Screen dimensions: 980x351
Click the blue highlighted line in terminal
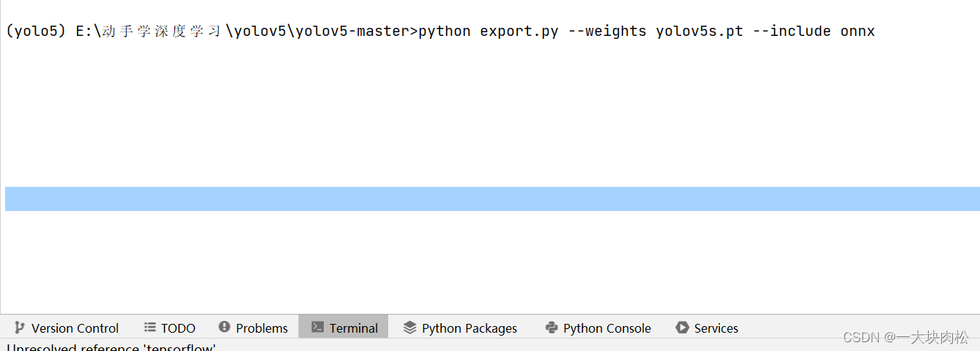click(x=491, y=199)
